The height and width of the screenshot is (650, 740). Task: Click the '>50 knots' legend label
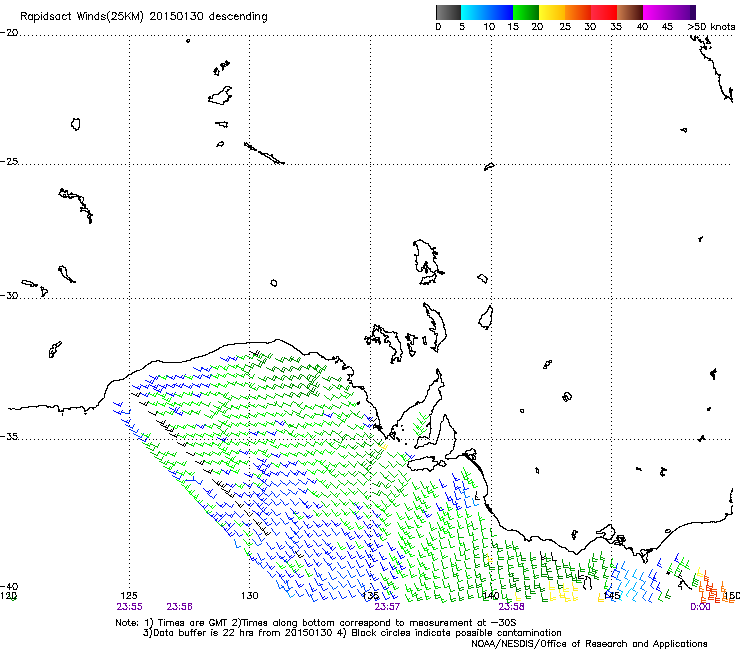(711, 27)
